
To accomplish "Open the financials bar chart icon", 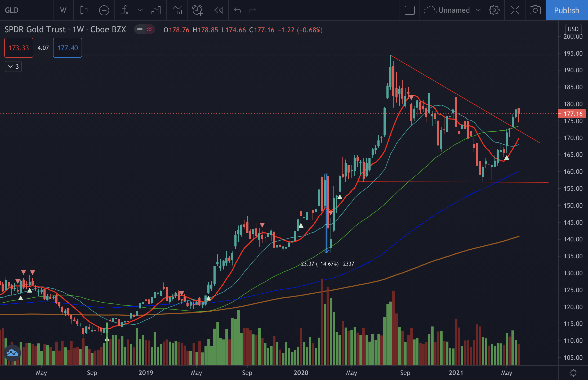I will tap(156, 10).
